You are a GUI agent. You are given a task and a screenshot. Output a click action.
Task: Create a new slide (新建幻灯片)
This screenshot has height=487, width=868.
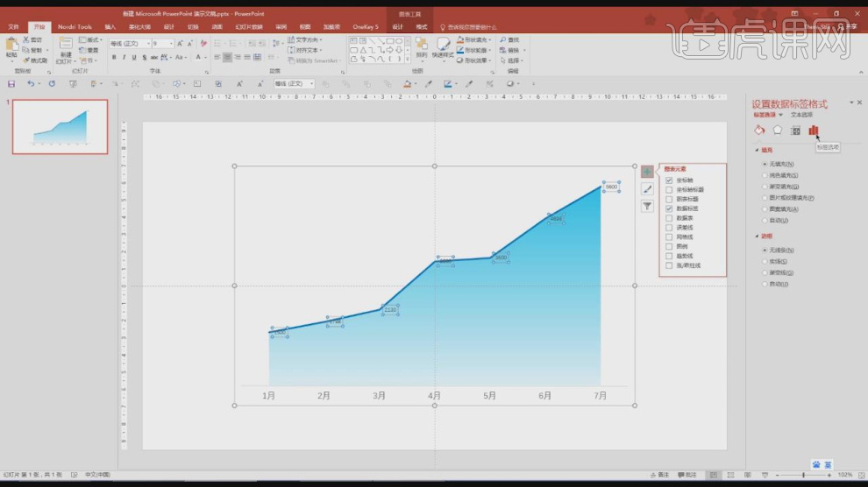(66, 50)
